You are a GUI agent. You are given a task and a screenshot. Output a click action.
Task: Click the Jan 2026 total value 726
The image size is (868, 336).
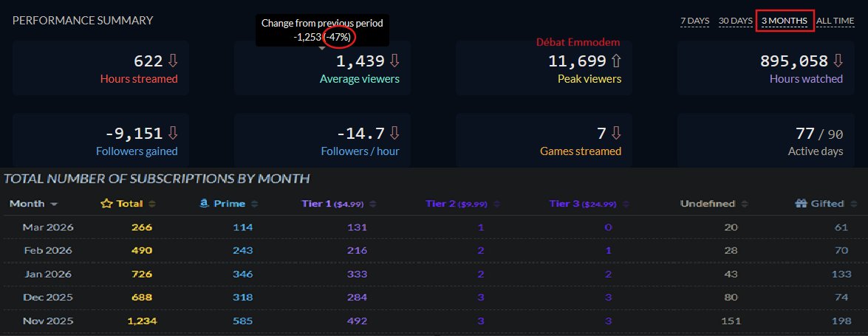[142, 274]
